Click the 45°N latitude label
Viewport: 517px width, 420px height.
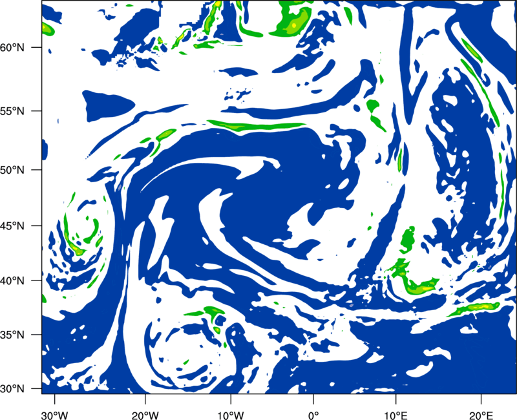(x=12, y=226)
